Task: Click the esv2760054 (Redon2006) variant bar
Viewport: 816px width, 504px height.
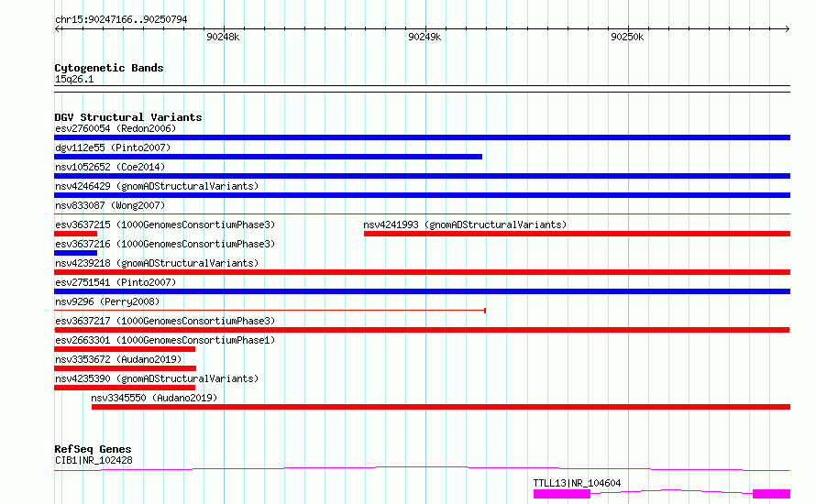Action: pyautogui.click(x=422, y=137)
